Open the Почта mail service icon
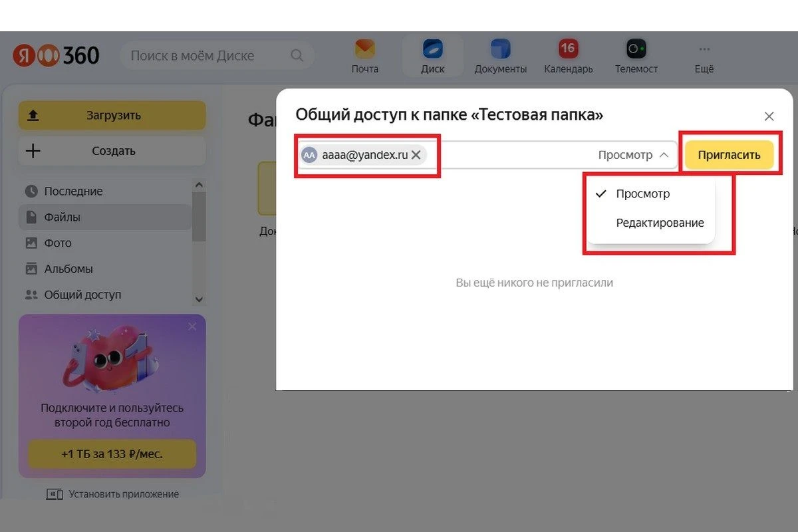The height and width of the screenshot is (532, 798). 364,49
